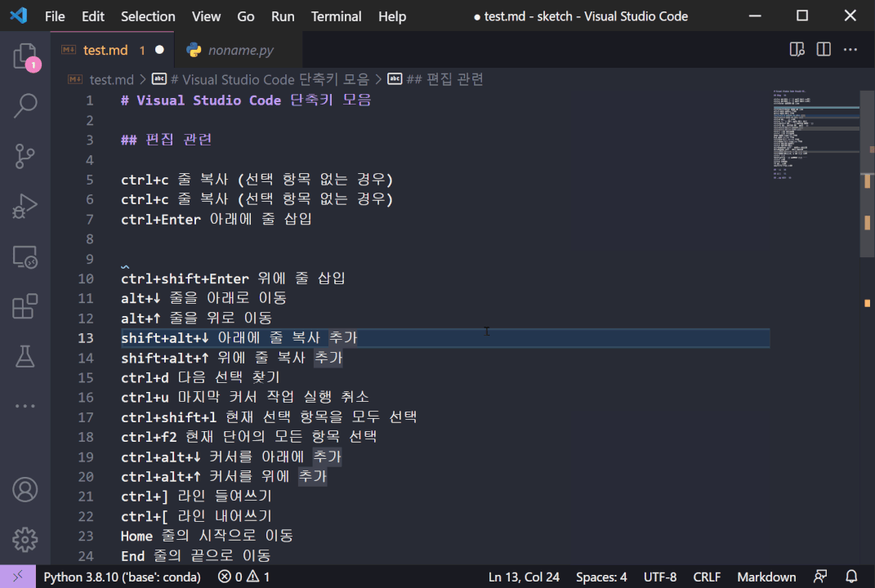Open remote window indicator in status bar

point(18,577)
